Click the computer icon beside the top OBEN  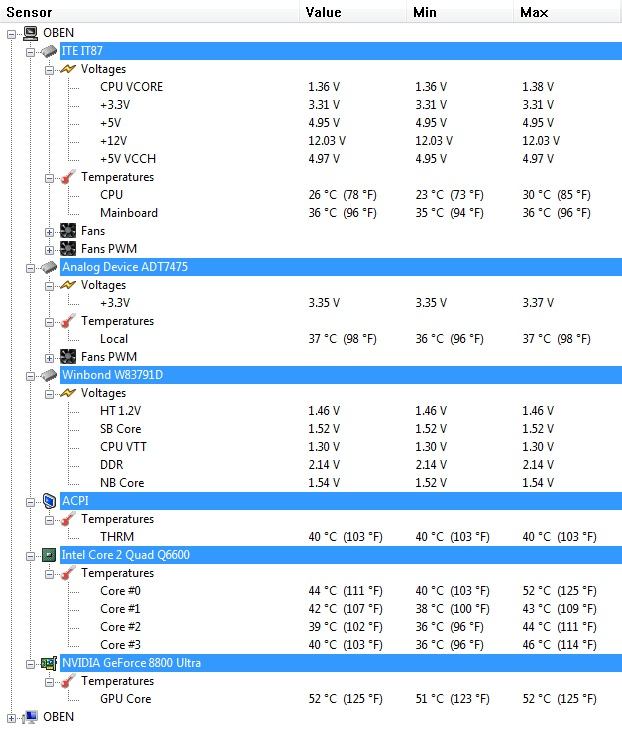pyautogui.click(x=31, y=33)
